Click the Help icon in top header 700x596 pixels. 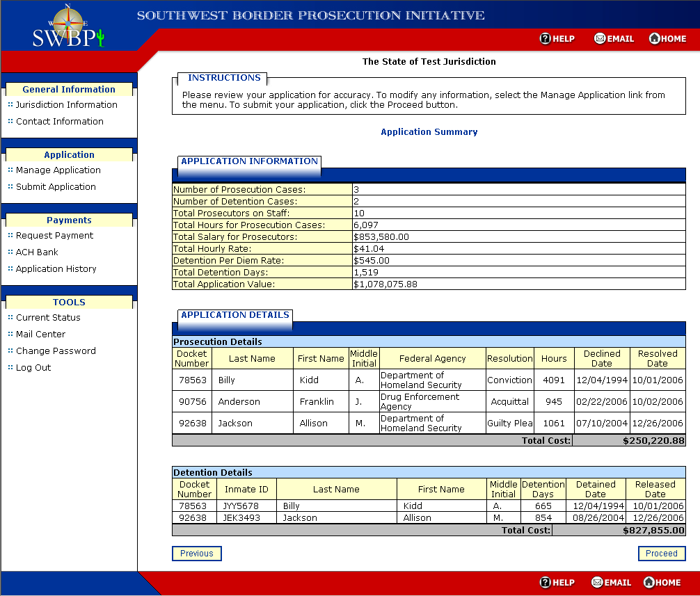546,39
